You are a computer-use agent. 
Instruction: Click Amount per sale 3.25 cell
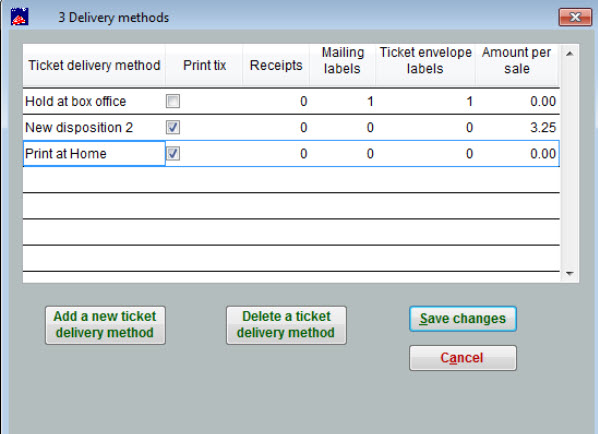[517, 127]
